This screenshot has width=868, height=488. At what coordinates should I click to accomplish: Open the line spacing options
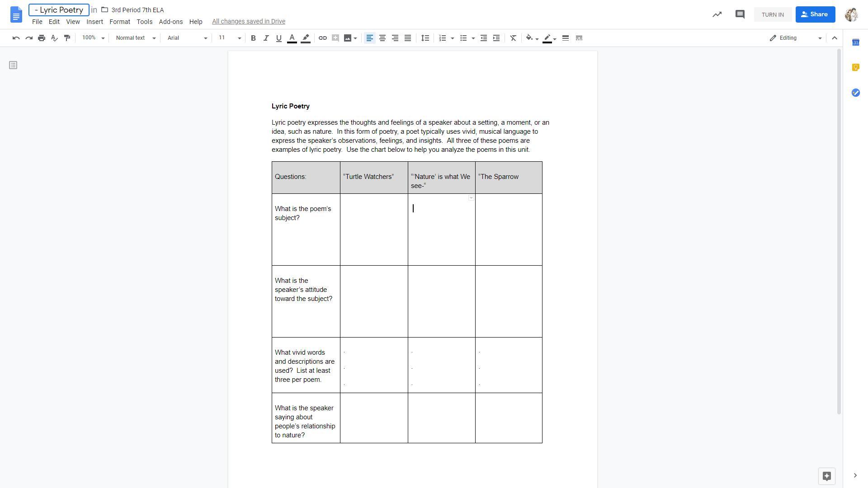point(425,38)
